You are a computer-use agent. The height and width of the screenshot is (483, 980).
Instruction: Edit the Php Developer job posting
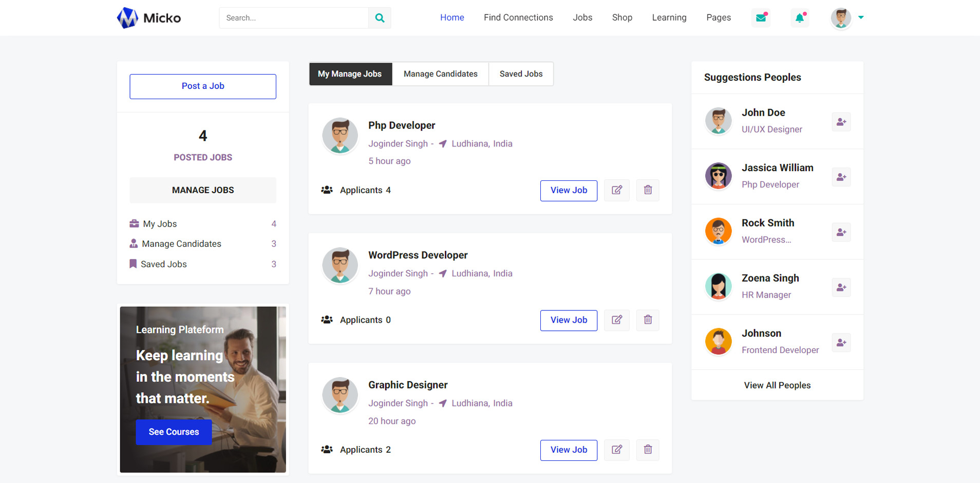pos(617,190)
